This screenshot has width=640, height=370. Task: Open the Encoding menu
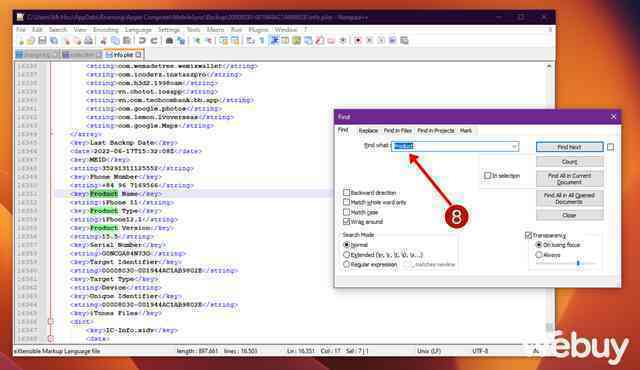(x=106, y=30)
